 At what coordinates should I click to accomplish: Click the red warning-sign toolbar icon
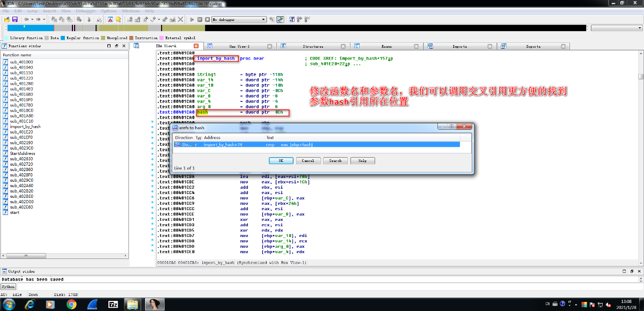pyautogui.click(x=111, y=19)
